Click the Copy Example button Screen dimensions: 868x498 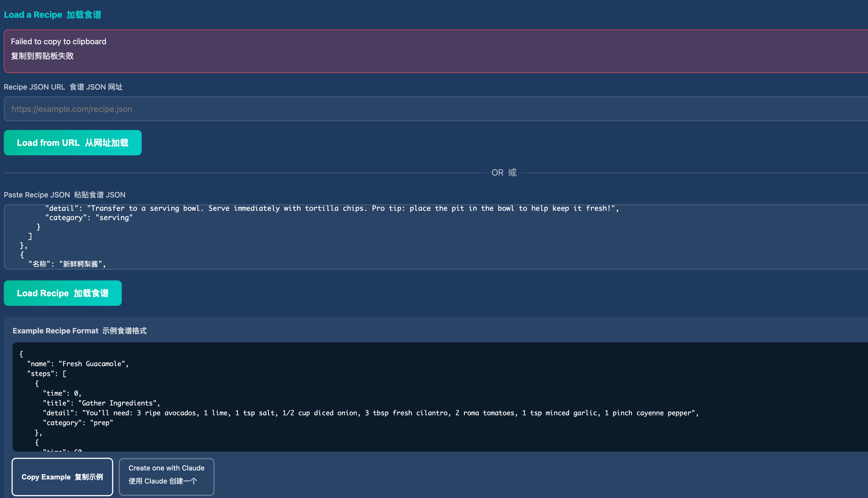[62, 477]
